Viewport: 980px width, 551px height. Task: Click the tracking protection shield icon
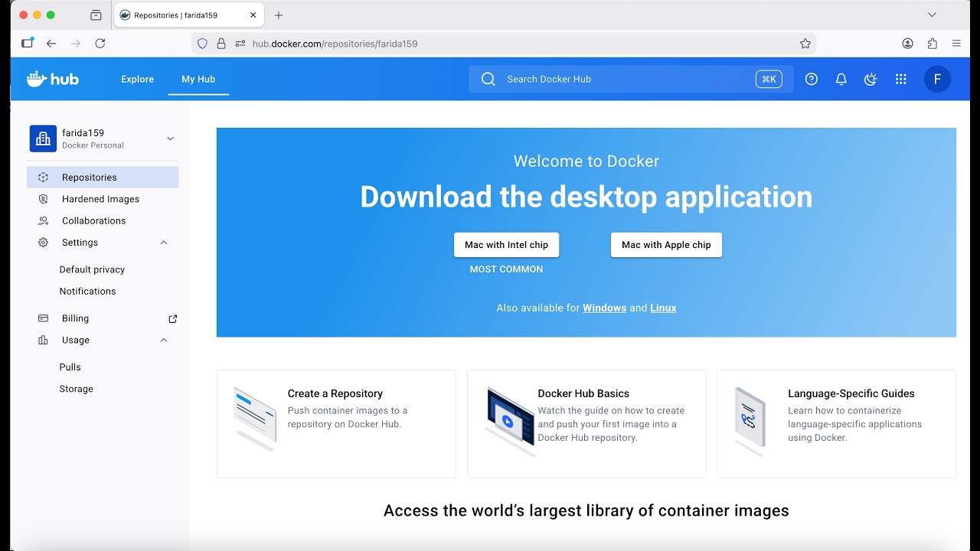tap(202, 44)
